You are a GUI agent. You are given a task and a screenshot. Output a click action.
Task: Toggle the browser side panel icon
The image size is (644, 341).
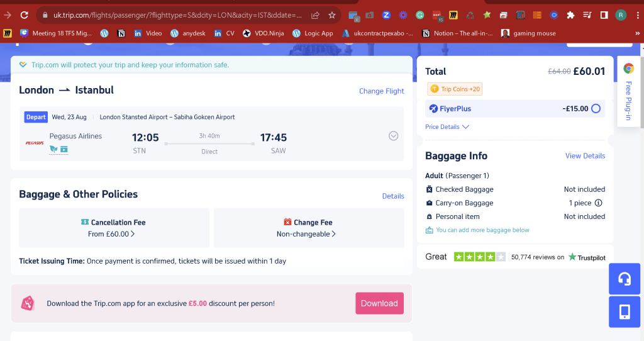tap(604, 15)
